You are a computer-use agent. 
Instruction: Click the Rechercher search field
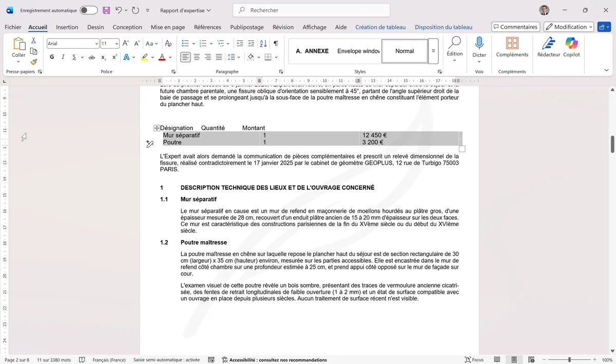point(311,10)
